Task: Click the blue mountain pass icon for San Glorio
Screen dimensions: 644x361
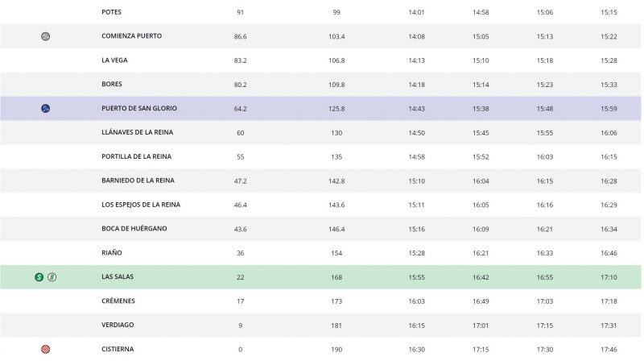Action: pos(45,109)
